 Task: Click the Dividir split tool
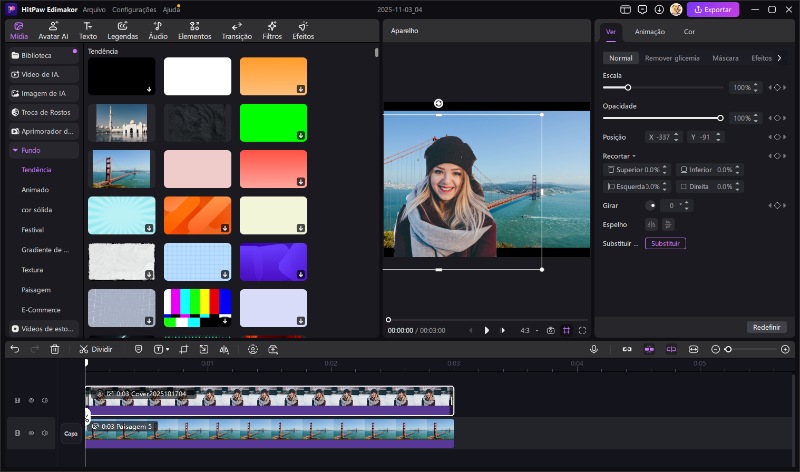click(96, 349)
